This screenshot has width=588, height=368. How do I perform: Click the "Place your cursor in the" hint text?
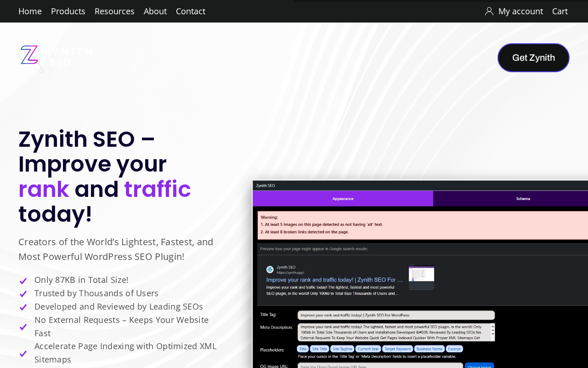click(x=377, y=356)
